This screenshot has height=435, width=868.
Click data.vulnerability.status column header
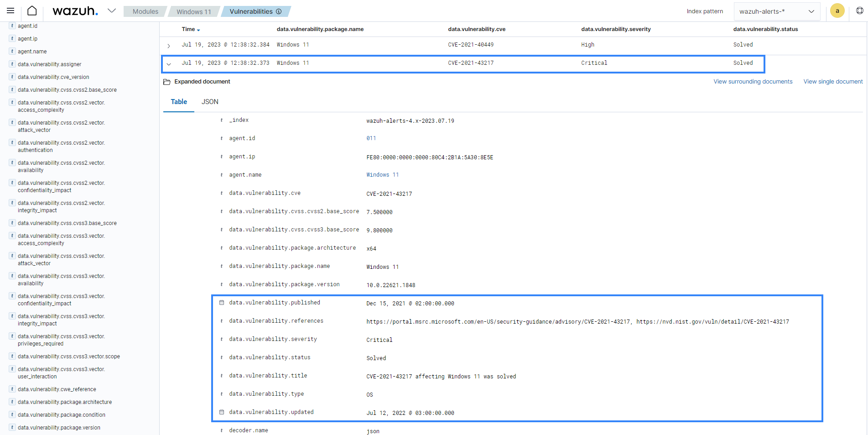[765, 29]
